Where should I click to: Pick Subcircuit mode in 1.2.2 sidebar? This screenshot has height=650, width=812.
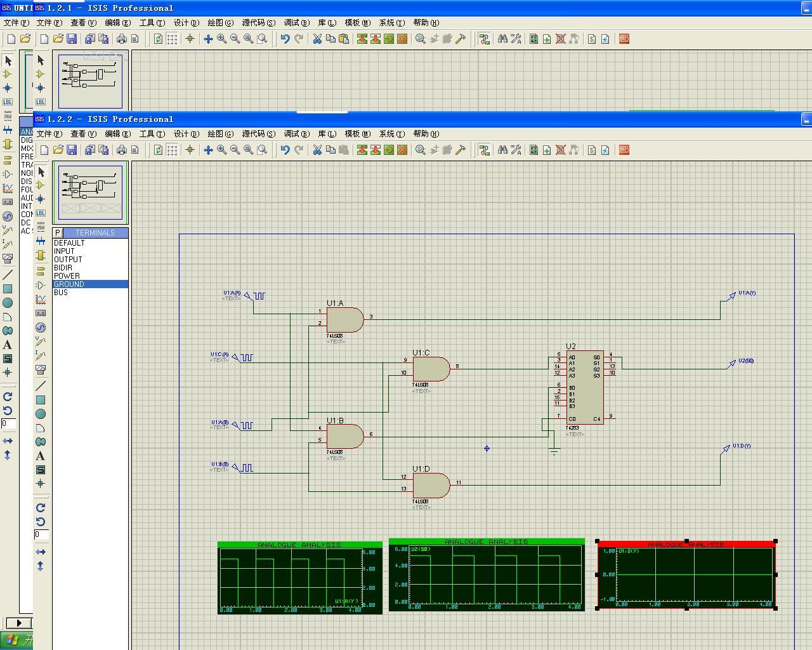[x=41, y=255]
